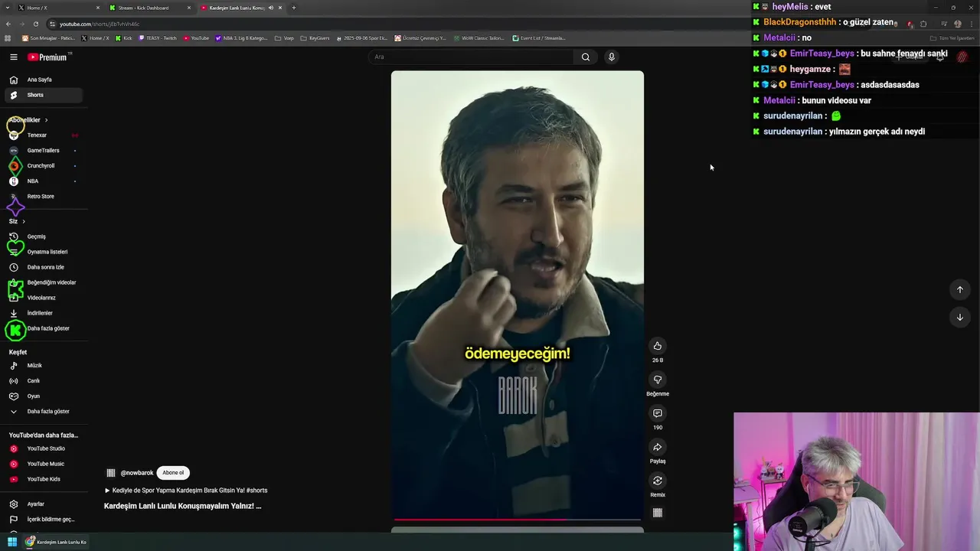This screenshot has height=551, width=980.
Task: Open YouTube Music link
Action: (43, 464)
